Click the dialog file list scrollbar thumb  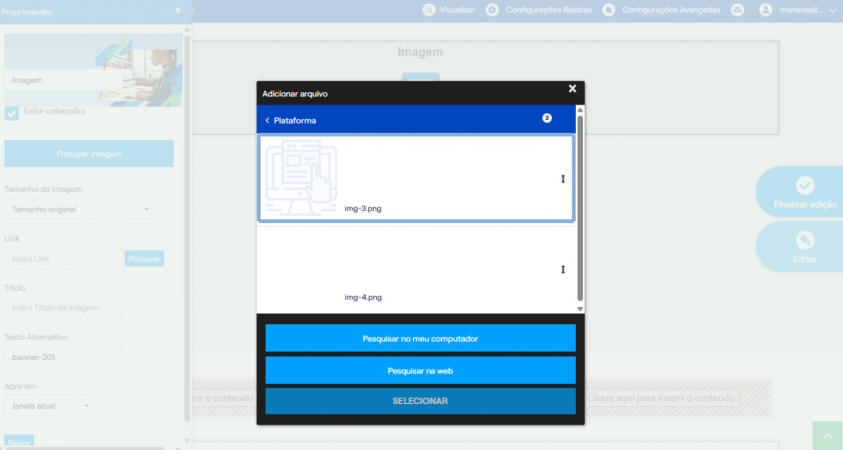(580, 208)
